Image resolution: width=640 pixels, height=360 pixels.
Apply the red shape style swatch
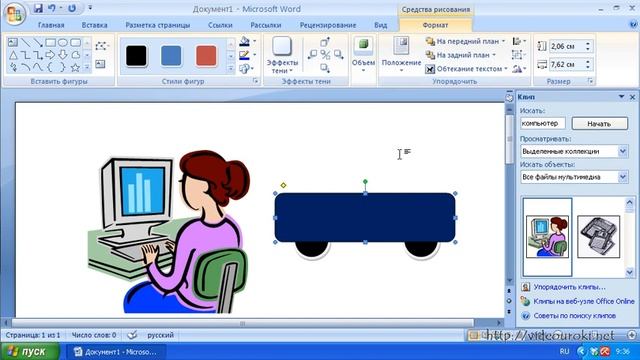[x=206, y=56]
